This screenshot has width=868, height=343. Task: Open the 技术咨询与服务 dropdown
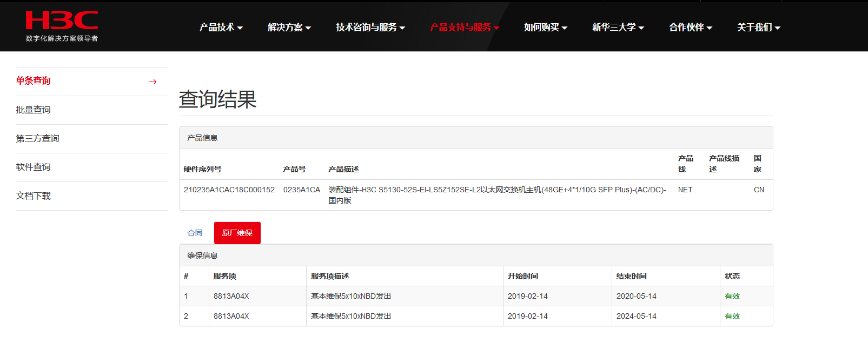click(x=370, y=27)
